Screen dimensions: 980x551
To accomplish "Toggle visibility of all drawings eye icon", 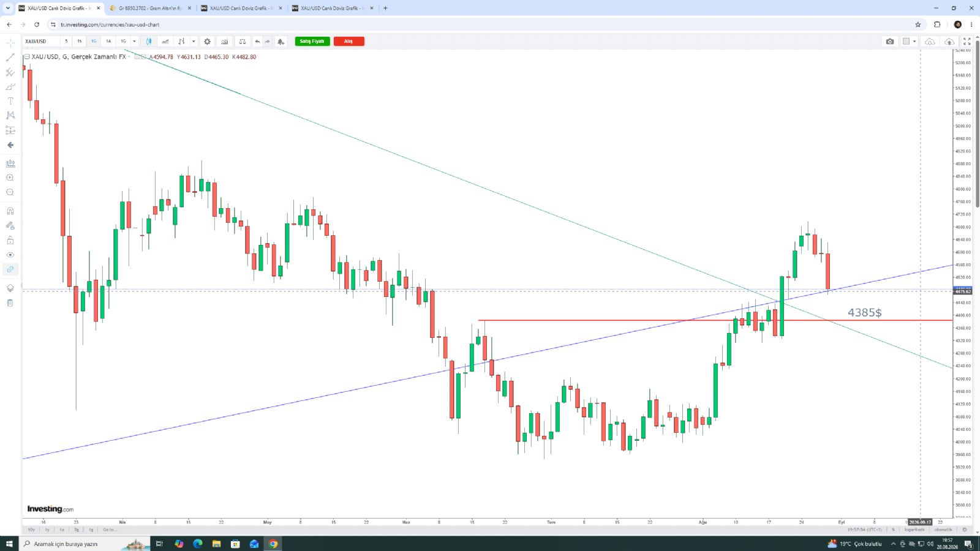I will click(x=10, y=255).
